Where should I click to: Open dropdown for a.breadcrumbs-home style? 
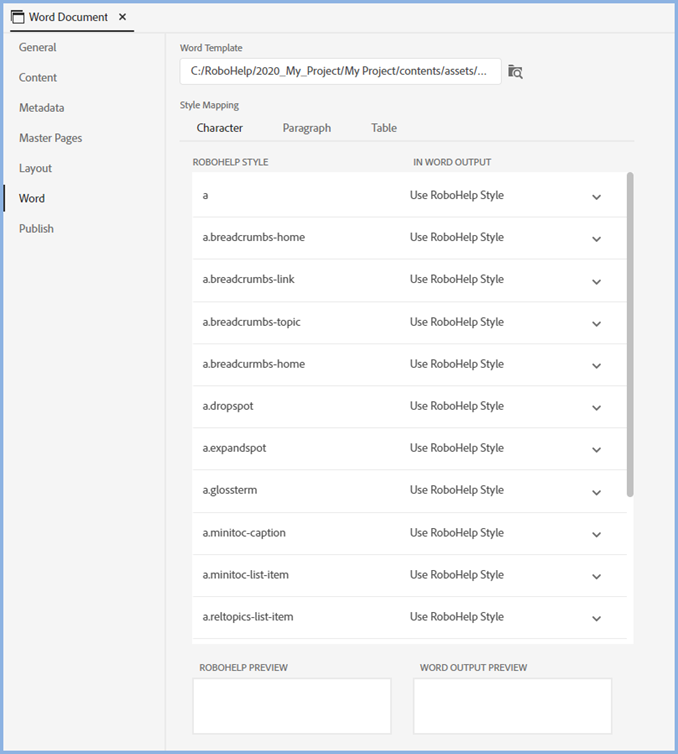pyautogui.click(x=596, y=239)
